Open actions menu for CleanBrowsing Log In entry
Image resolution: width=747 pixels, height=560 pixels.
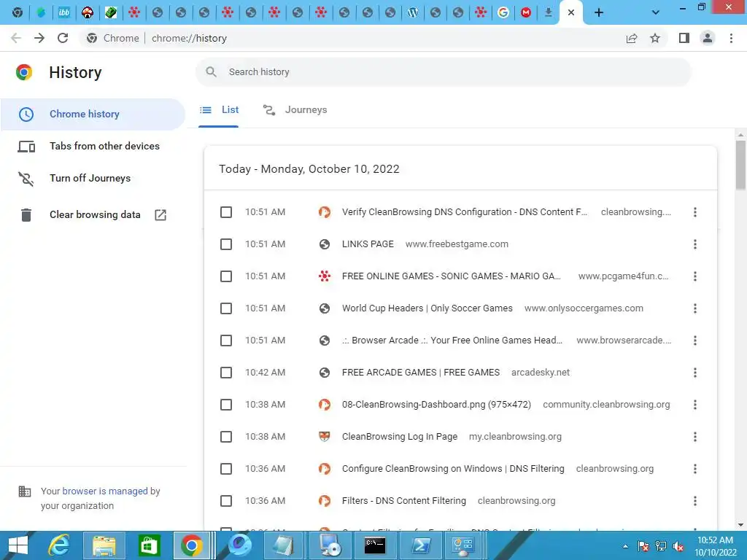695,437
